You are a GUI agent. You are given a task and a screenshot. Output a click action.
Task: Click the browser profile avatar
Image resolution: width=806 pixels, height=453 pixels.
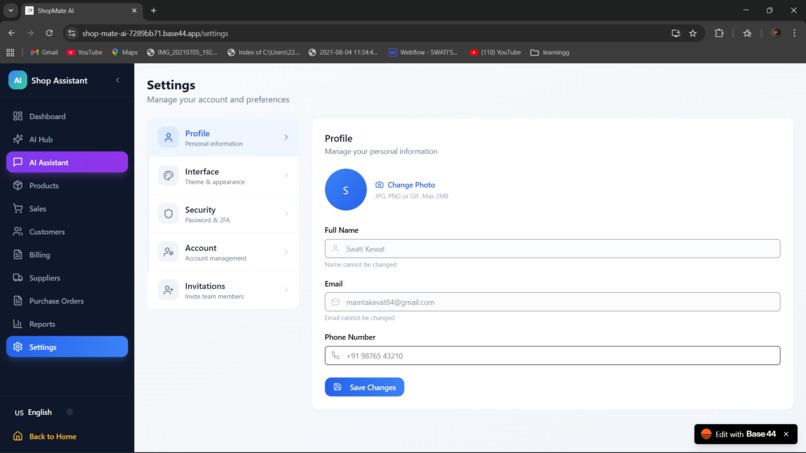(776, 33)
